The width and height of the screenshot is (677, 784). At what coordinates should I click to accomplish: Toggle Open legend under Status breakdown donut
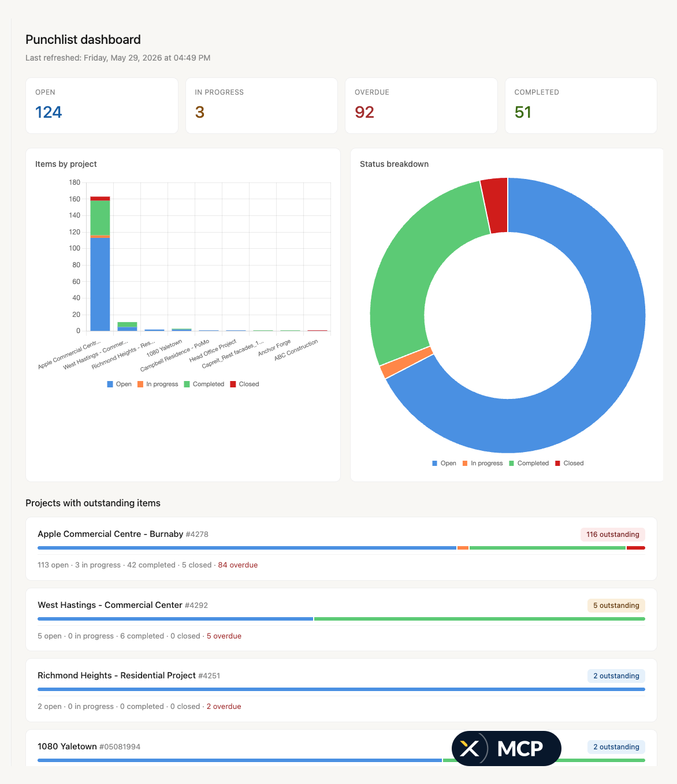click(x=444, y=463)
